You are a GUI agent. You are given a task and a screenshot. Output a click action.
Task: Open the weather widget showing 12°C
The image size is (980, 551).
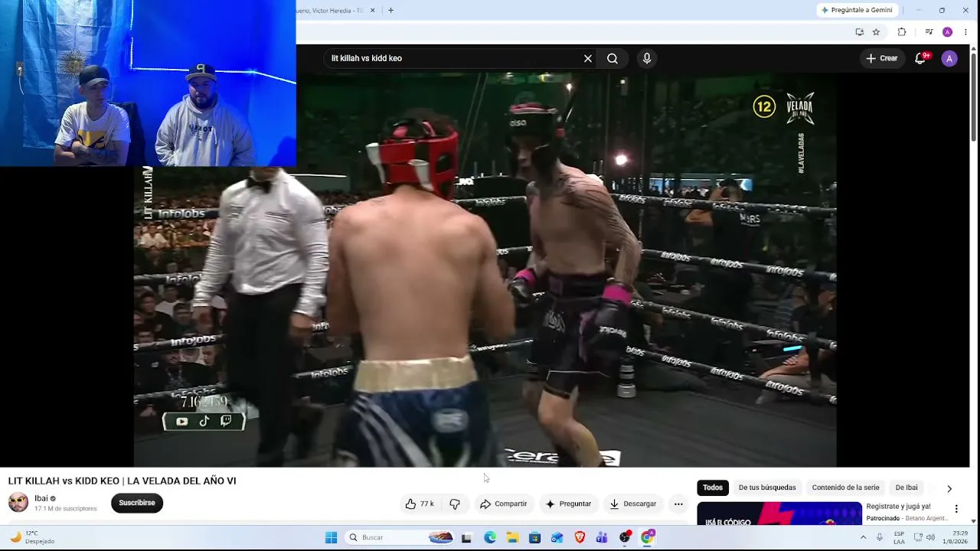32,537
